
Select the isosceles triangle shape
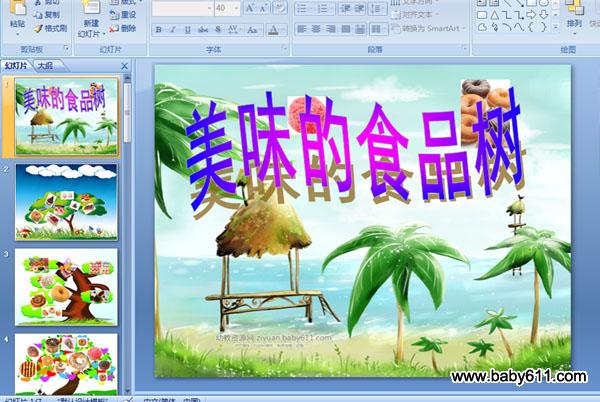click(495, 15)
